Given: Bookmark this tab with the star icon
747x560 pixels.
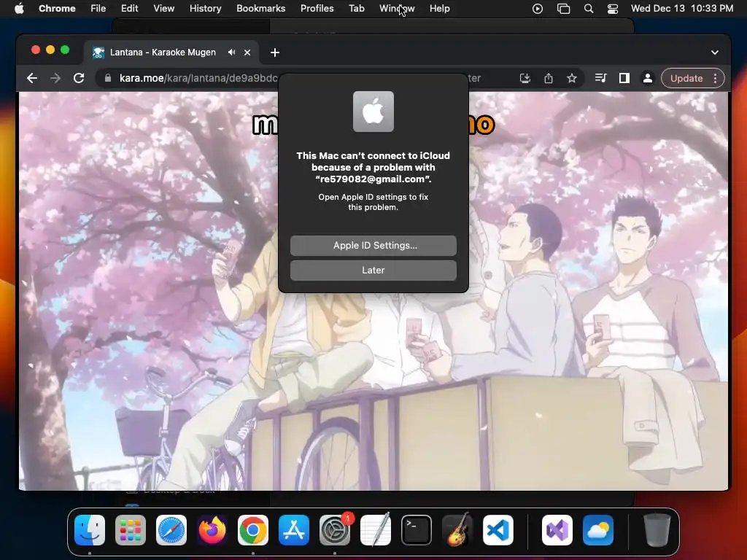Looking at the screenshot, I should [x=572, y=78].
